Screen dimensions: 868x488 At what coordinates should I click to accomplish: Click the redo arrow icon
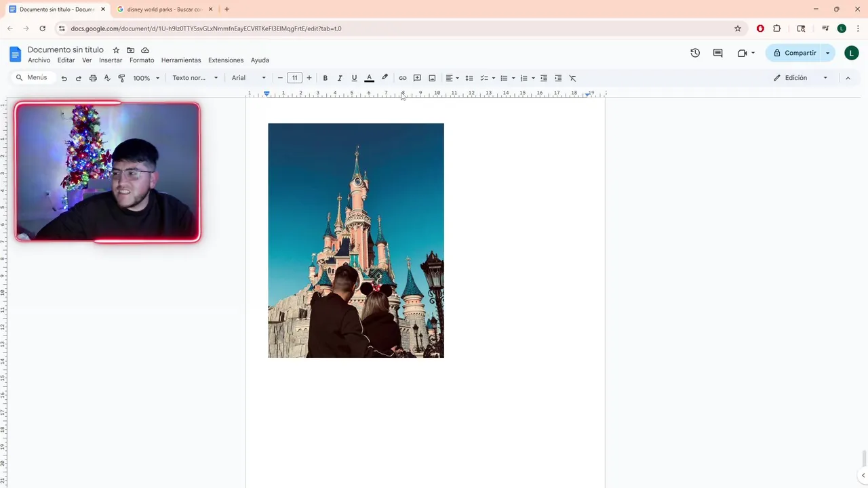coord(78,78)
